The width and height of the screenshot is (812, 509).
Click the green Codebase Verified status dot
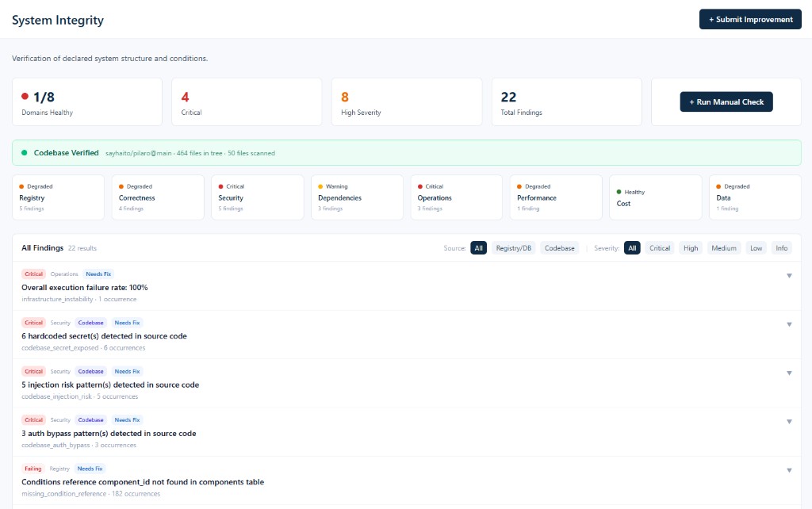click(x=24, y=152)
